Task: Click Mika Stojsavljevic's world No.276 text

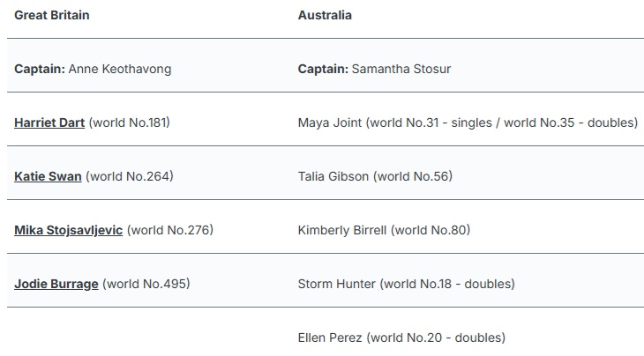Action: (x=170, y=230)
